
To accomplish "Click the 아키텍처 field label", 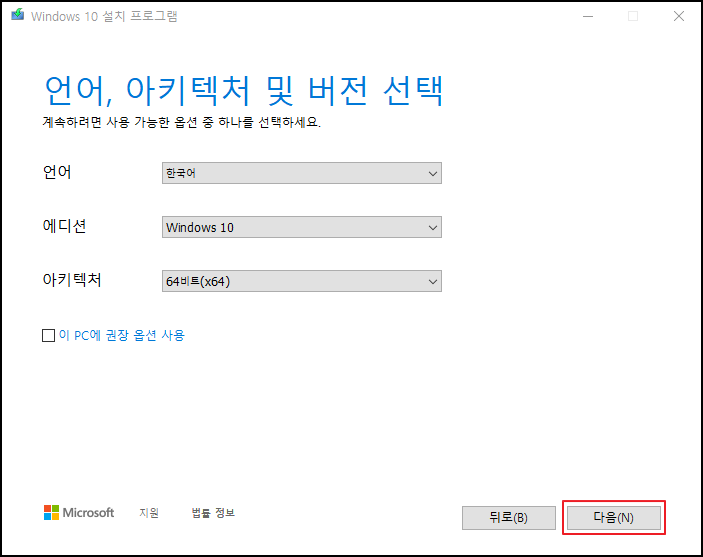I will click(x=72, y=280).
